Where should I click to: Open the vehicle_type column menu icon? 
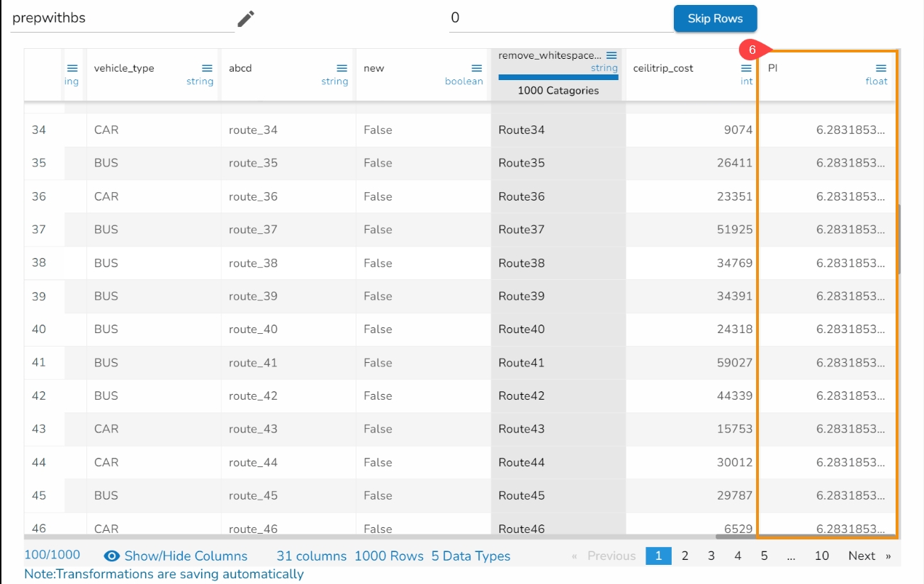[207, 68]
